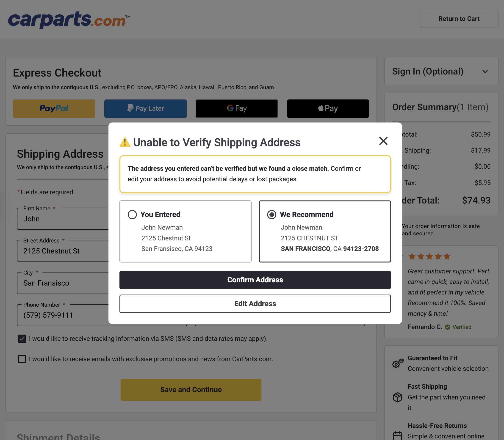The height and width of the screenshot is (440, 504).
Task: Select the You Entered address option
Action: click(132, 214)
